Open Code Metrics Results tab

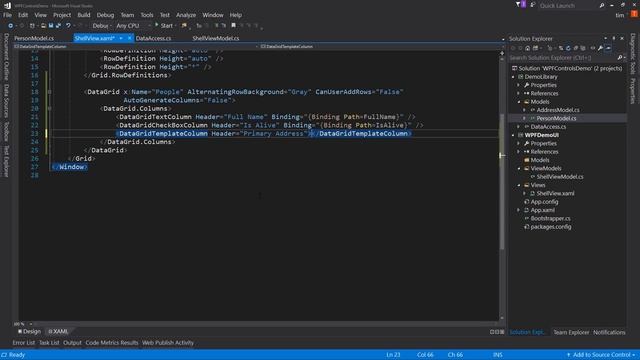point(112,343)
